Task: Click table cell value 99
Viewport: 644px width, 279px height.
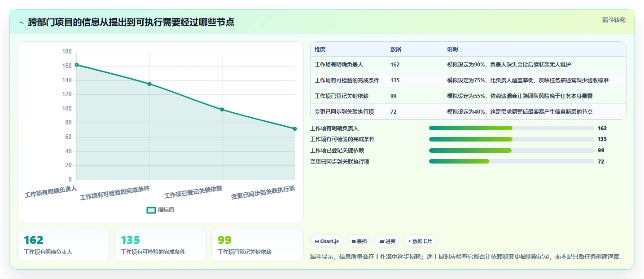Action: click(x=394, y=96)
